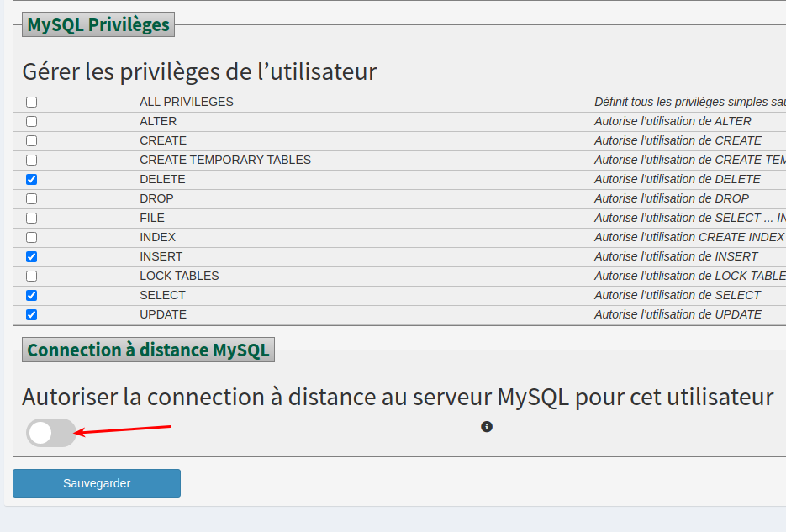Click the DELETE label text
Screen dimensions: 786x532
[x=162, y=179]
